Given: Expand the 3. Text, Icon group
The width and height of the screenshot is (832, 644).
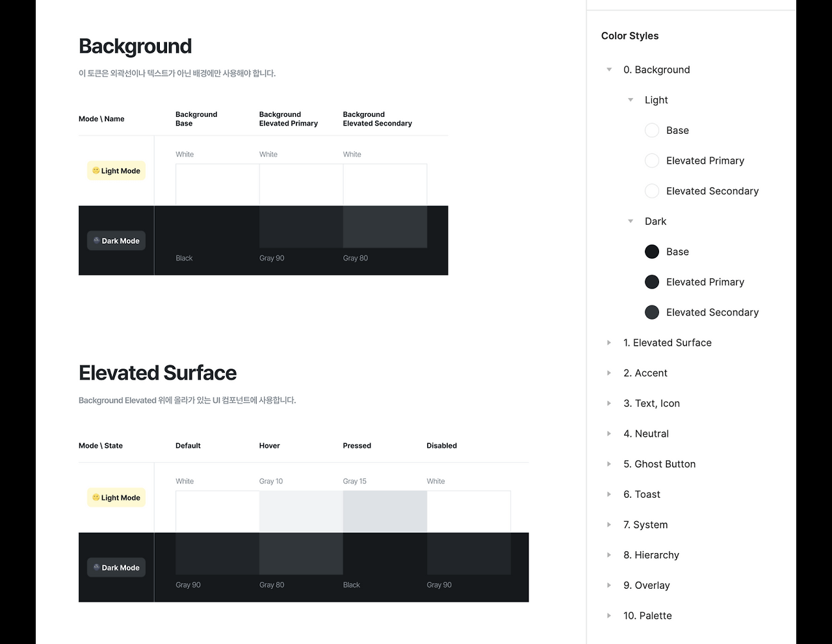Looking at the screenshot, I should (x=609, y=404).
